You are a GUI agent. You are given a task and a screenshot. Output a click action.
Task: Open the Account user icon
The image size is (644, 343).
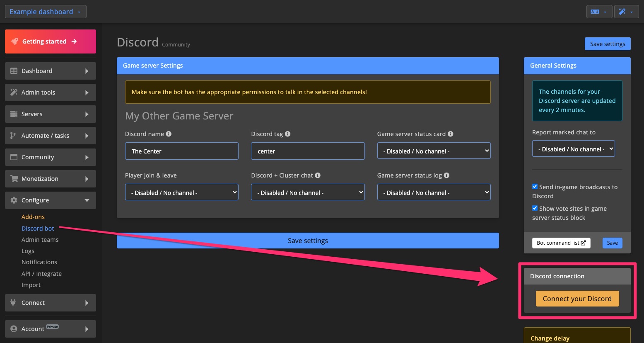point(14,328)
